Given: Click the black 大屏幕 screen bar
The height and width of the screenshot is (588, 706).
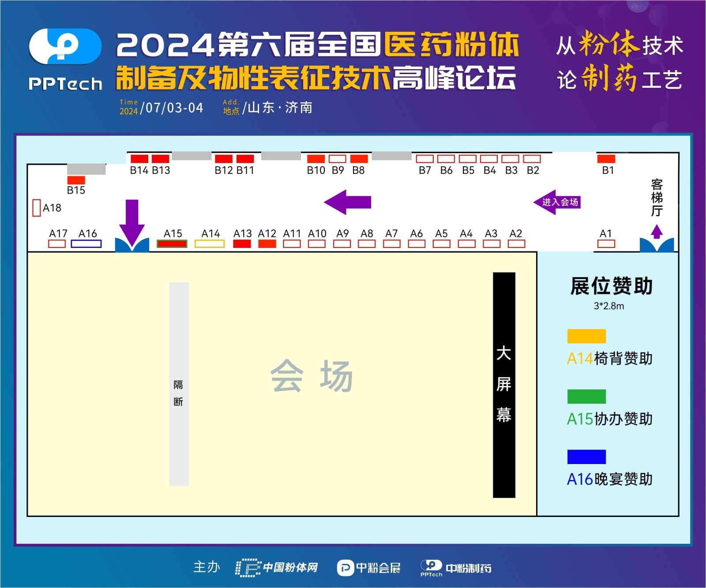Looking at the screenshot, I should point(504,385).
